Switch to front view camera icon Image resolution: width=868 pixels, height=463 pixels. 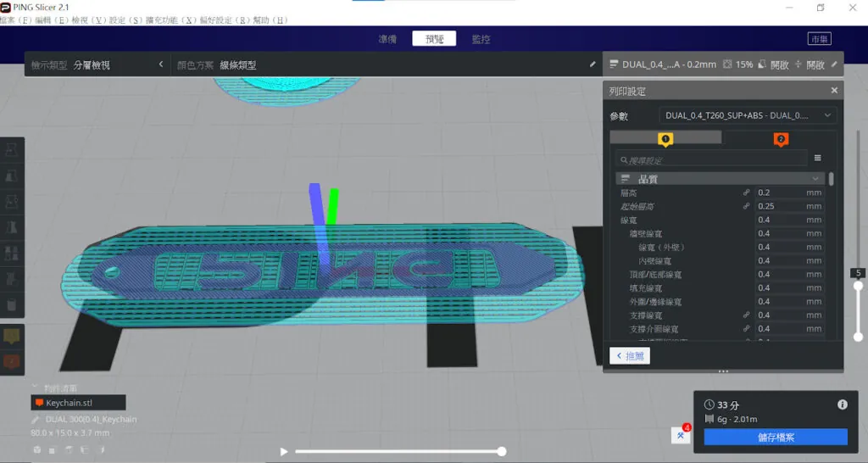coord(53,449)
